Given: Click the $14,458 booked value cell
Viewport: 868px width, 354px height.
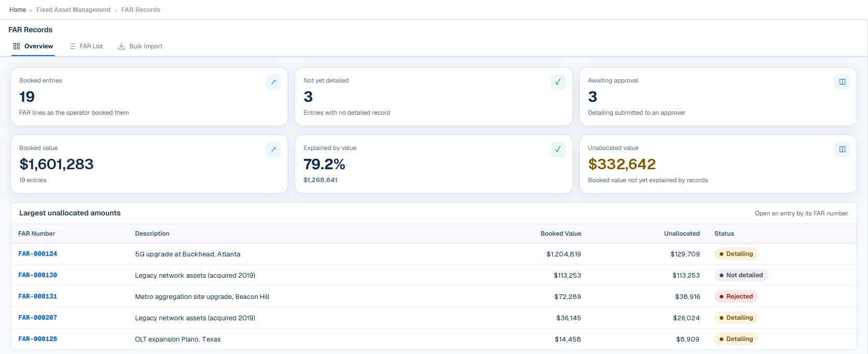Looking at the screenshot, I should [568, 339].
